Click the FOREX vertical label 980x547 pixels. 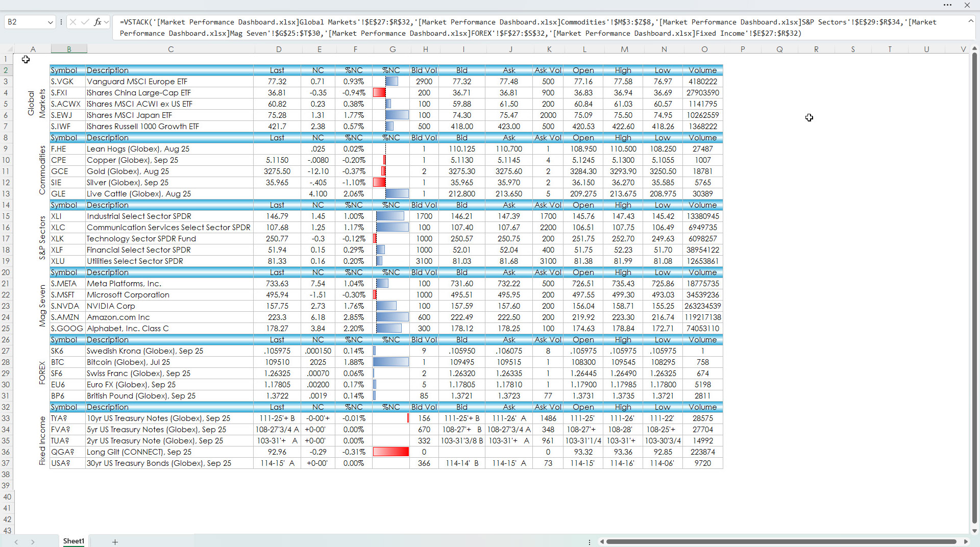(42, 373)
